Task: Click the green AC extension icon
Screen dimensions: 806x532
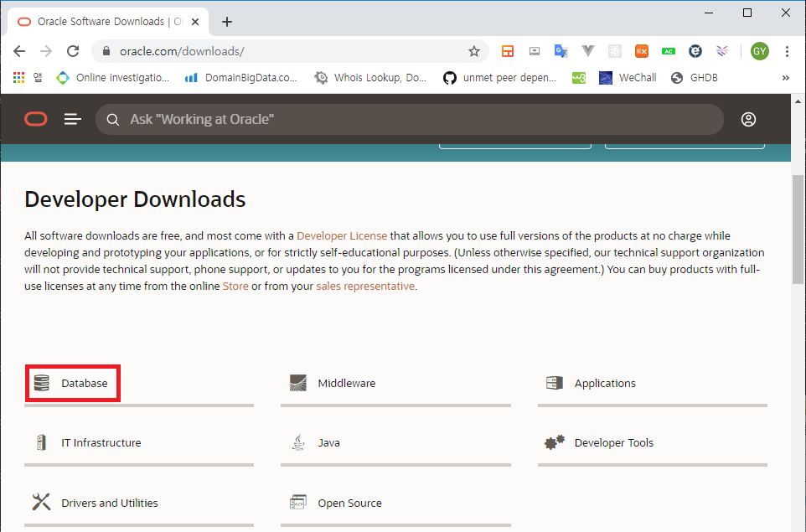Action: (x=669, y=51)
